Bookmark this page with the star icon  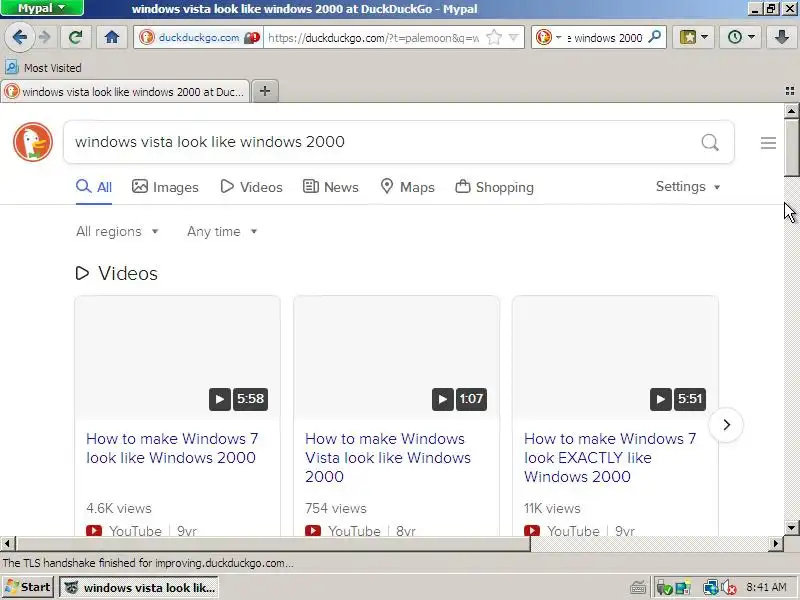(494, 37)
